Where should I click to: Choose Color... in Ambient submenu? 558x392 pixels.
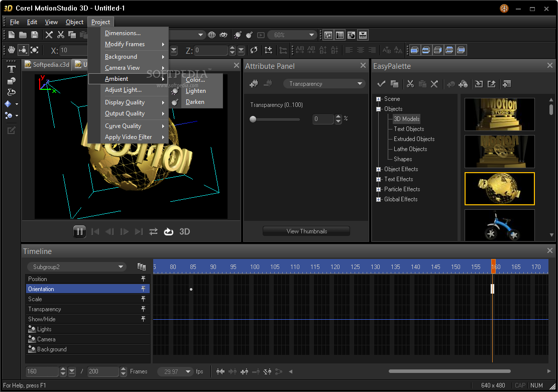click(x=195, y=80)
